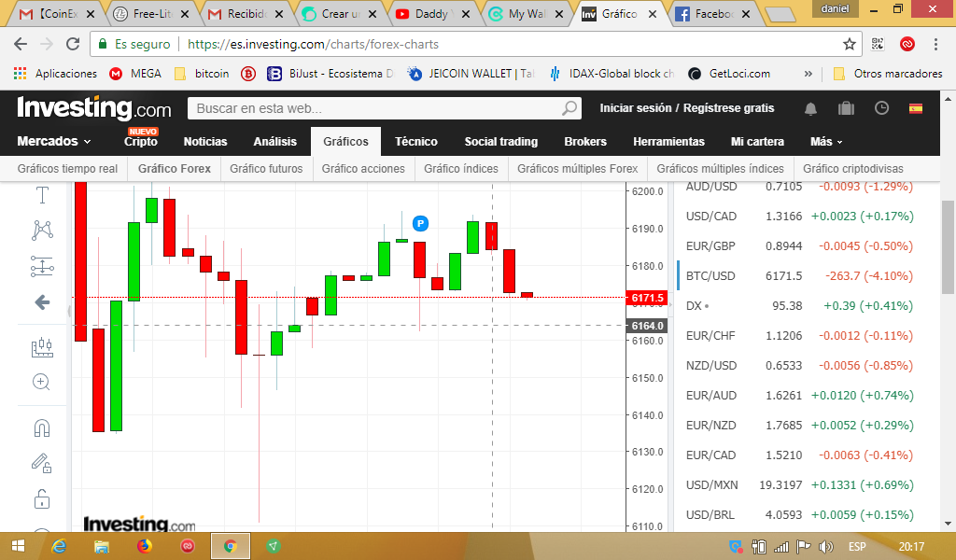Open the clock icon in header
This screenshot has height=560, width=956.
click(881, 108)
